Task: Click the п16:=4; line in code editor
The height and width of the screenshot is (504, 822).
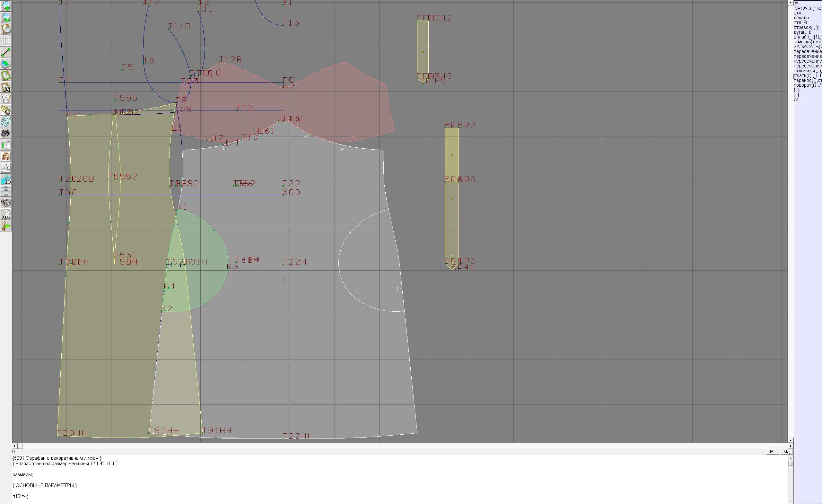Action: [x=20, y=496]
